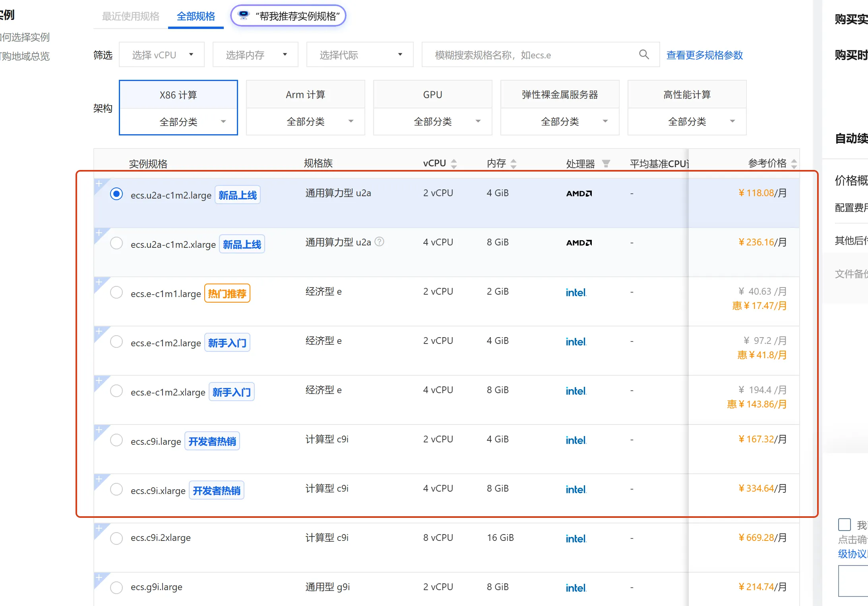Select ecs.e-c1m2.xlarge radio button

pyautogui.click(x=116, y=391)
